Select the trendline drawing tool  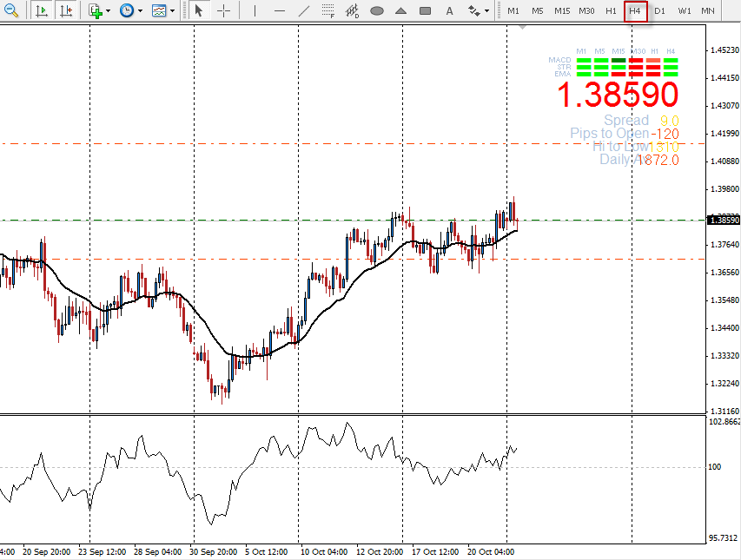click(x=303, y=11)
